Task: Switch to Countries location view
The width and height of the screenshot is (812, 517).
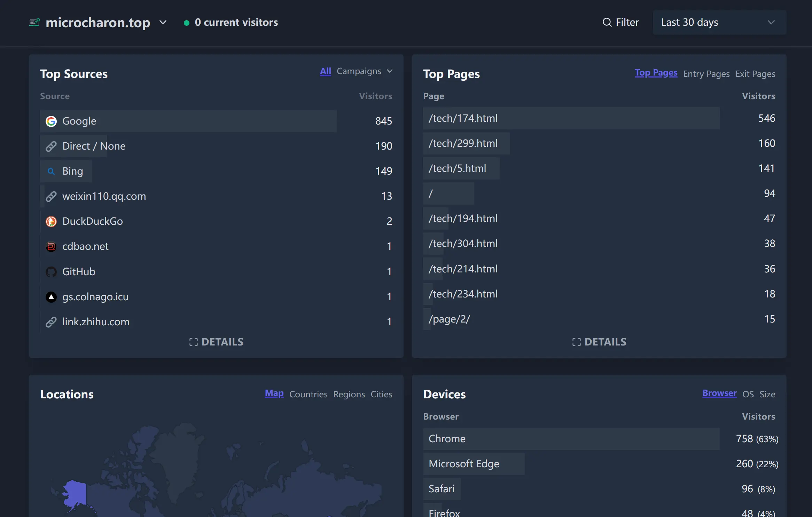Action: 309,393
